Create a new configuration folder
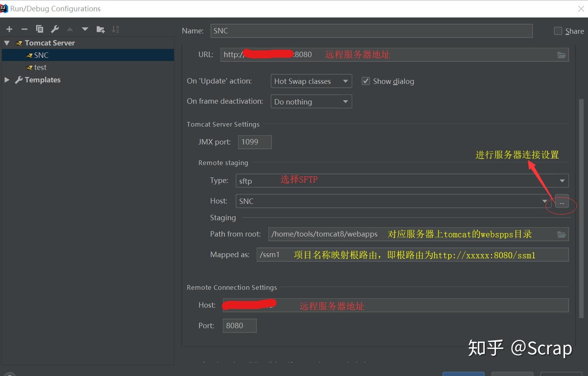Screen dimensions: 588x376 [x=100, y=29]
